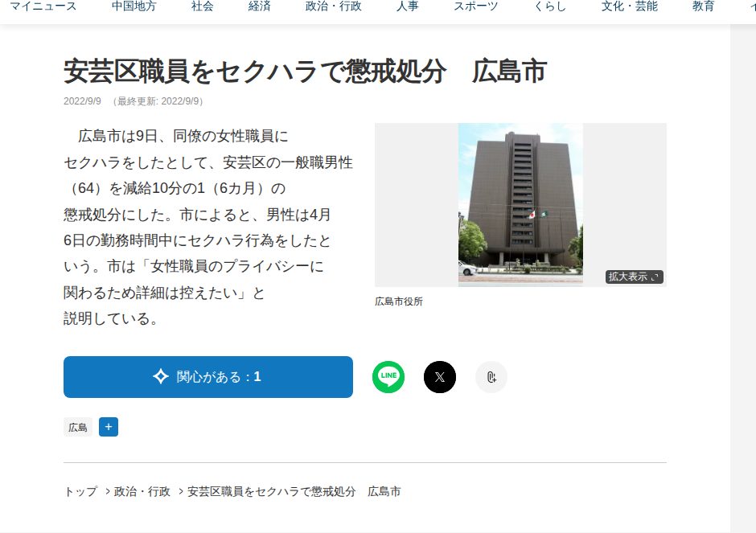Click the 関心がある interest button
This screenshot has width=756, height=533.
(207, 377)
